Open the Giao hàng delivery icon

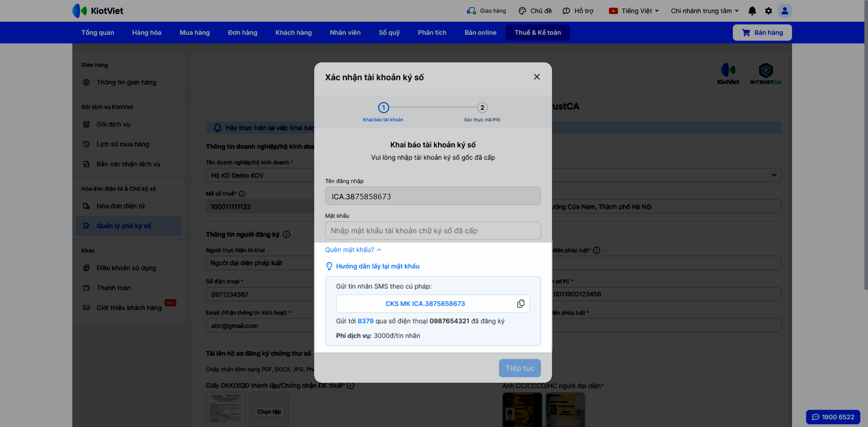click(471, 11)
